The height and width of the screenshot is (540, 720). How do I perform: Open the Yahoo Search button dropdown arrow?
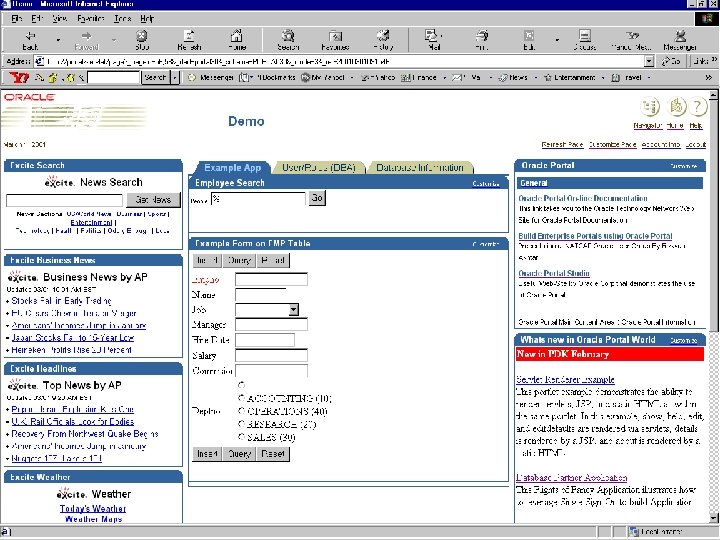pos(174,78)
